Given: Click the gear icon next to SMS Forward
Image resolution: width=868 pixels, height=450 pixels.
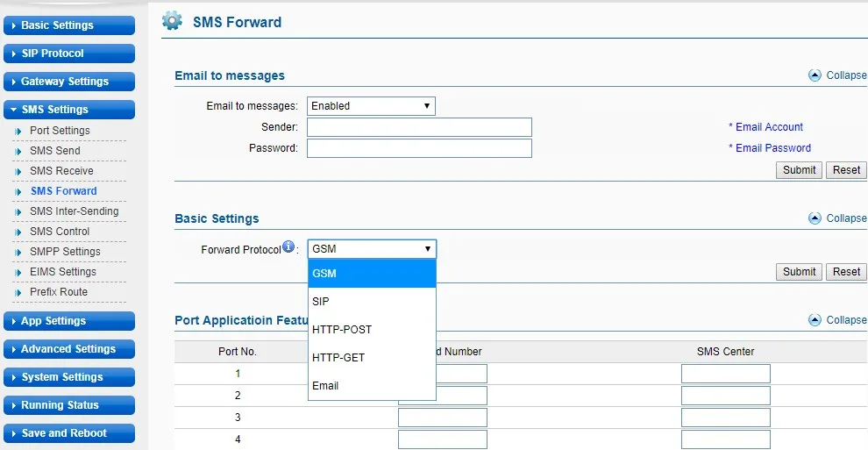Looking at the screenshot, I should 173,22.
